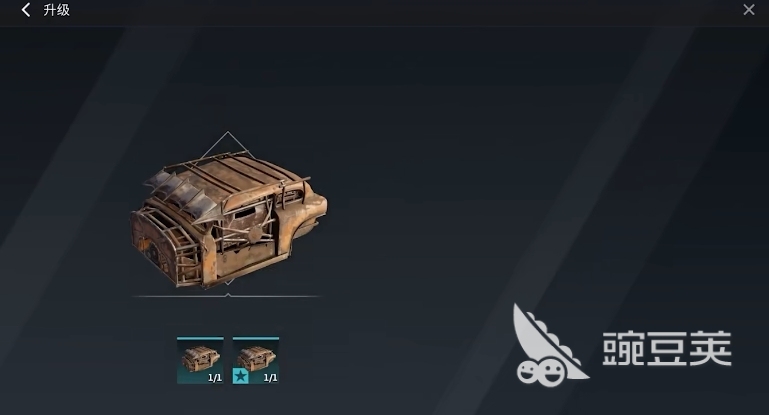Click the small caret marker on divider line
Viewport: 769px width, 415px height.
coord(228,295)
